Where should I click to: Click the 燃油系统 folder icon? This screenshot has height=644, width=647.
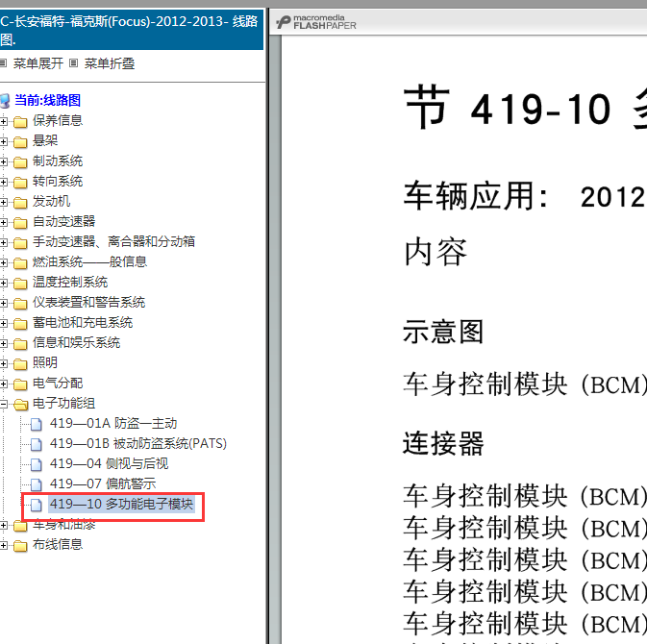tap(20, 263)
